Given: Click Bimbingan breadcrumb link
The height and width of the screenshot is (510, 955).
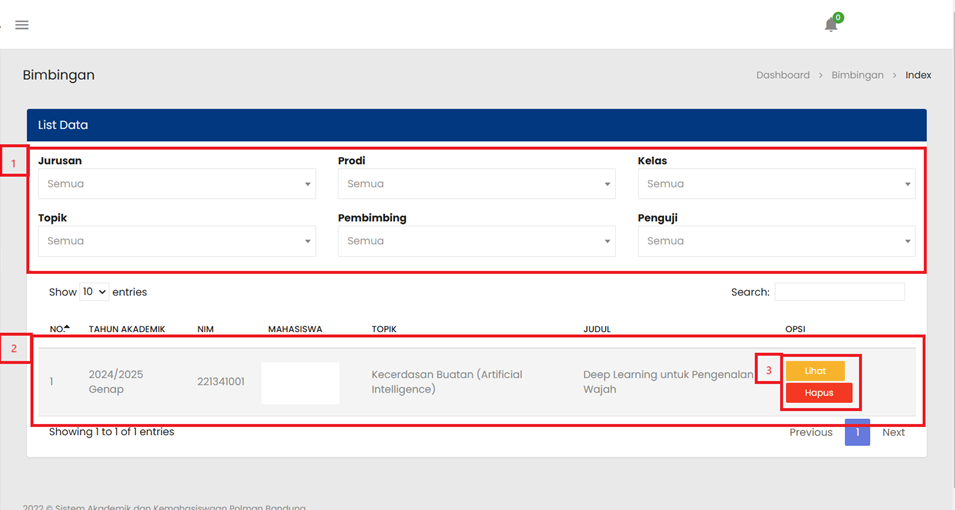Looking at the screenshot, I should 857,75.
